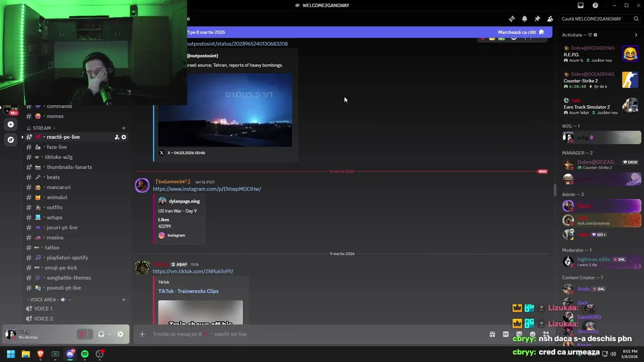Create channel in VOICE AREA category
Screen dimensions: 644x362
124,300
